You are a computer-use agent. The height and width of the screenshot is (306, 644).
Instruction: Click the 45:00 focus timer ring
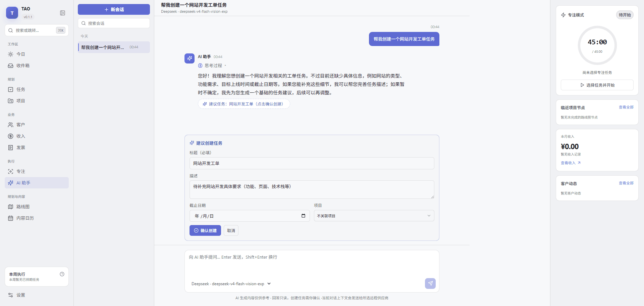point(597,45)
